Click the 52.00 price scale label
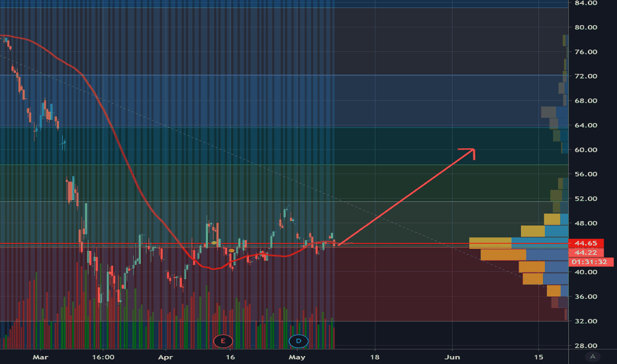The height and width of the screenshot is (364, 617). point(586,199)
